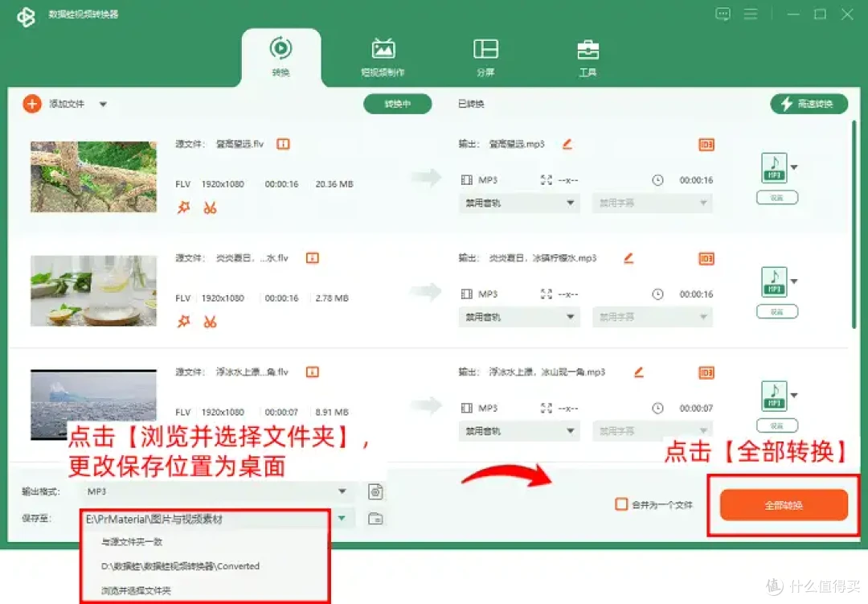Screen dimensions: 868x604
Task: Click resolution icon for 登高望远.mp3 output
Action: pyautogui.click(x=546, y=180)
